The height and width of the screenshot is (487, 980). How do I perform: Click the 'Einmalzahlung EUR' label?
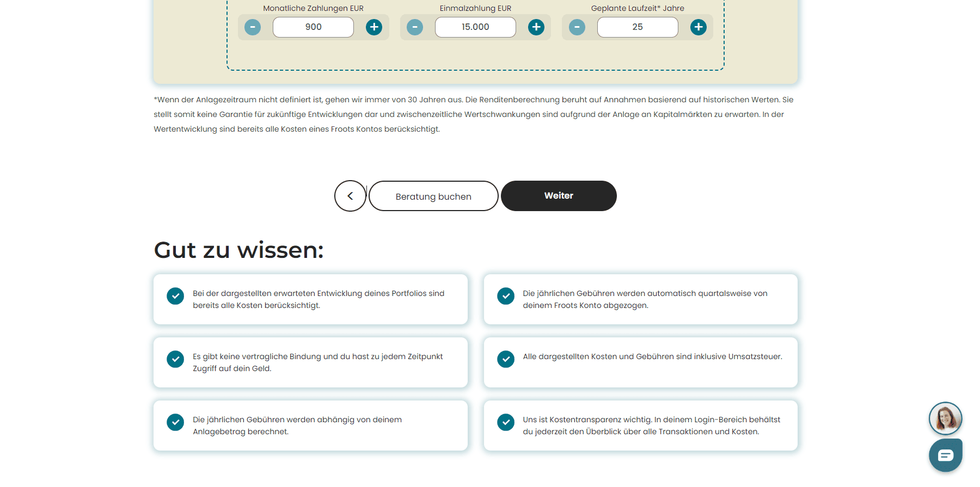click(x=475, y=8)
